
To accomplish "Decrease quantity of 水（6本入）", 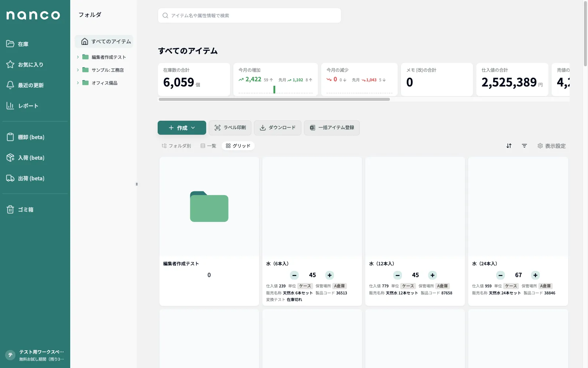I will click(x=294, y=275).
